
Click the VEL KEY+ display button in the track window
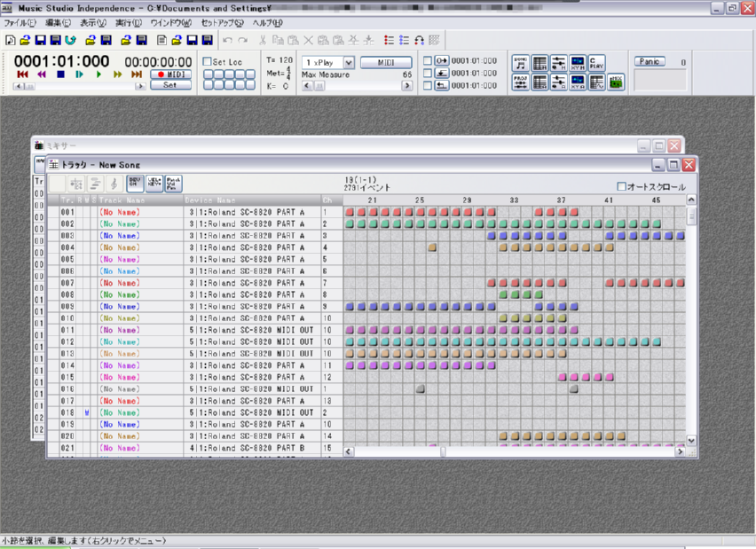click(154, 184)
